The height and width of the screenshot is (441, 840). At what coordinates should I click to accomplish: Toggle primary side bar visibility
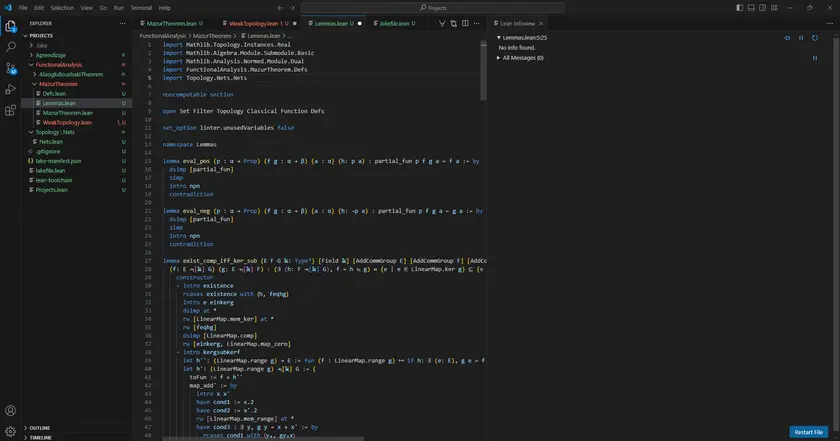coord(740,8)
